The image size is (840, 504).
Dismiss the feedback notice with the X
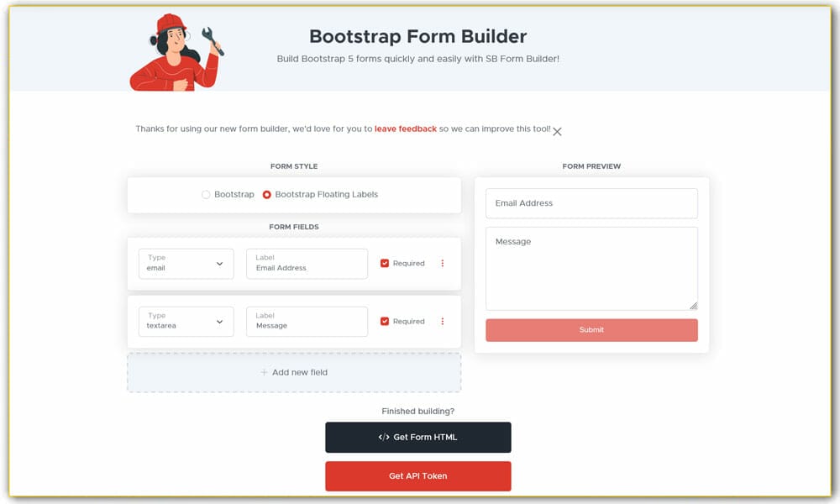click(x=557, y=131)
